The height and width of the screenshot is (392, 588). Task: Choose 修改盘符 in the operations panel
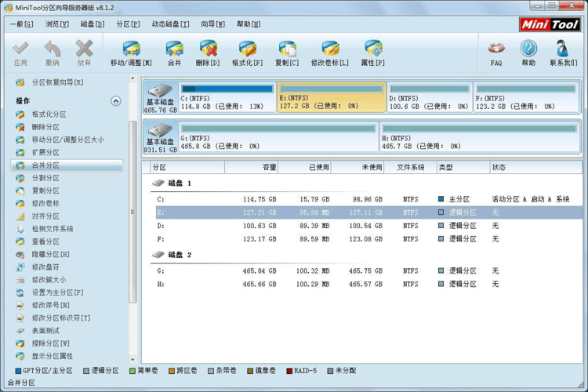pyautogui.click(x=45, y=267)
